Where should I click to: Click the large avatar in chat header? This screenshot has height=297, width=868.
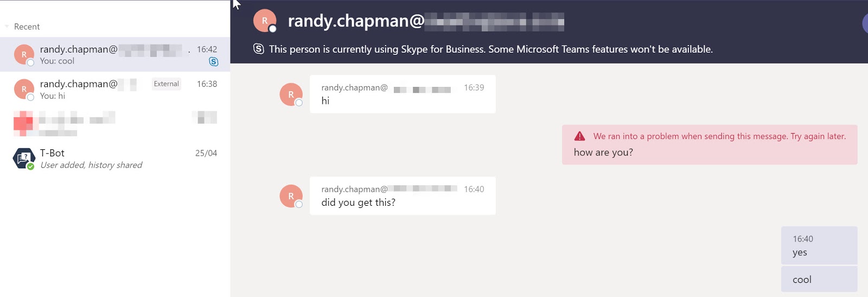pyautogui.click(x=265, y=21)
